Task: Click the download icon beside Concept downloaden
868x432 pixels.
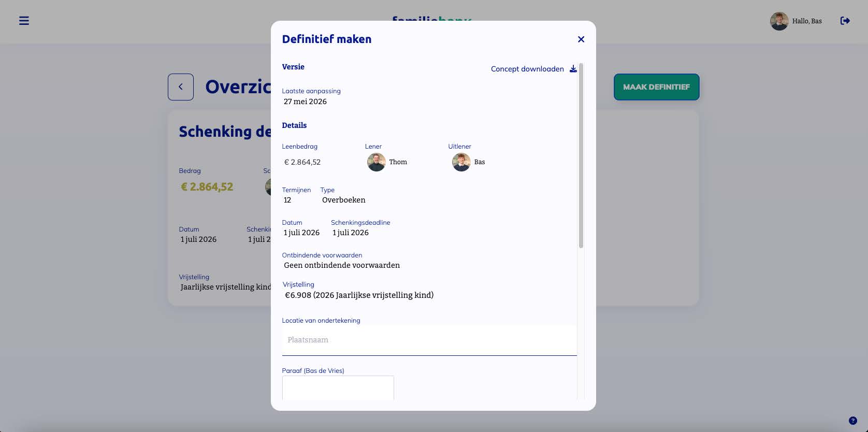Action: click(573, 69)
